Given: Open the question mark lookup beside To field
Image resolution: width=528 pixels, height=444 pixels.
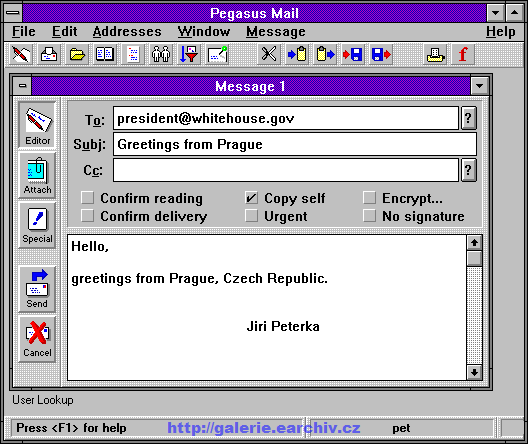Looking at the screenshot, I should [468, 118].
